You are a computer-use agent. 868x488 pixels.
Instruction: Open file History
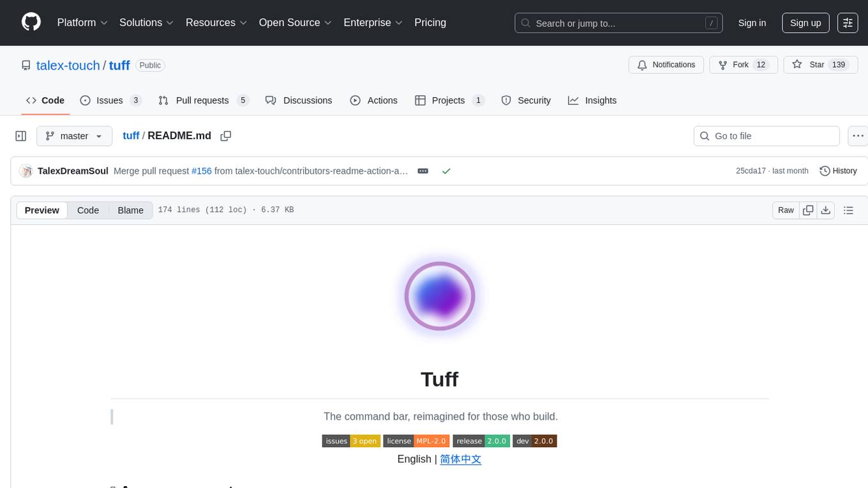tap(838, 171)
